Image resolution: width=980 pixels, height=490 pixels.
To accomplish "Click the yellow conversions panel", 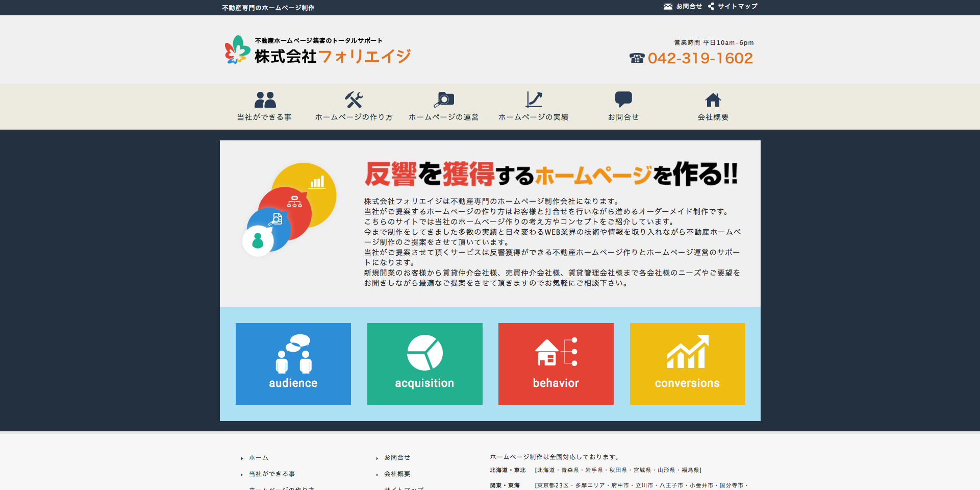I will 687,363.
